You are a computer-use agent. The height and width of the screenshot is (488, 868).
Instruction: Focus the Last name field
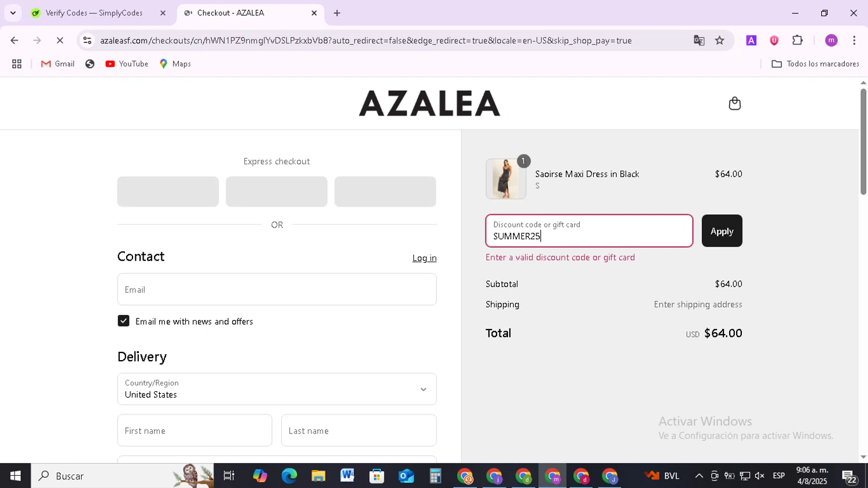tap(359, 431)
